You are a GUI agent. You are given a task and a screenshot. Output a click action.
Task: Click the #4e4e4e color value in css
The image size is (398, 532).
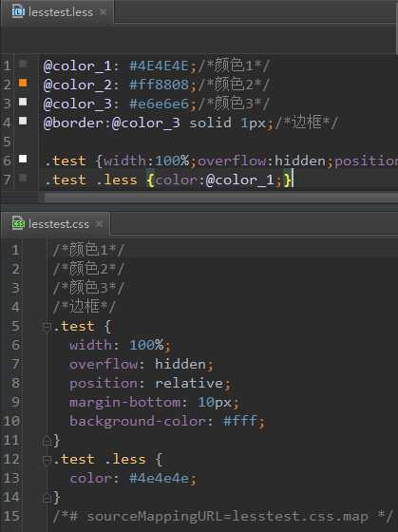[159, 479]
